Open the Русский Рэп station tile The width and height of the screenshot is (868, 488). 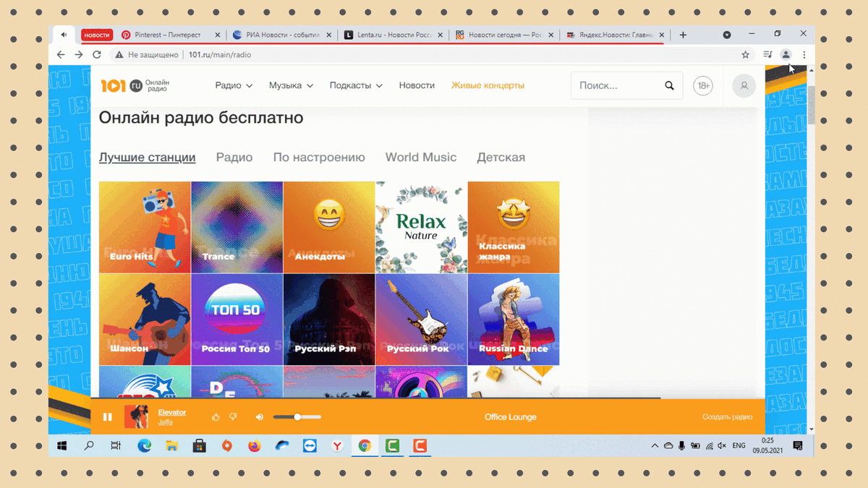coord(329,320)
